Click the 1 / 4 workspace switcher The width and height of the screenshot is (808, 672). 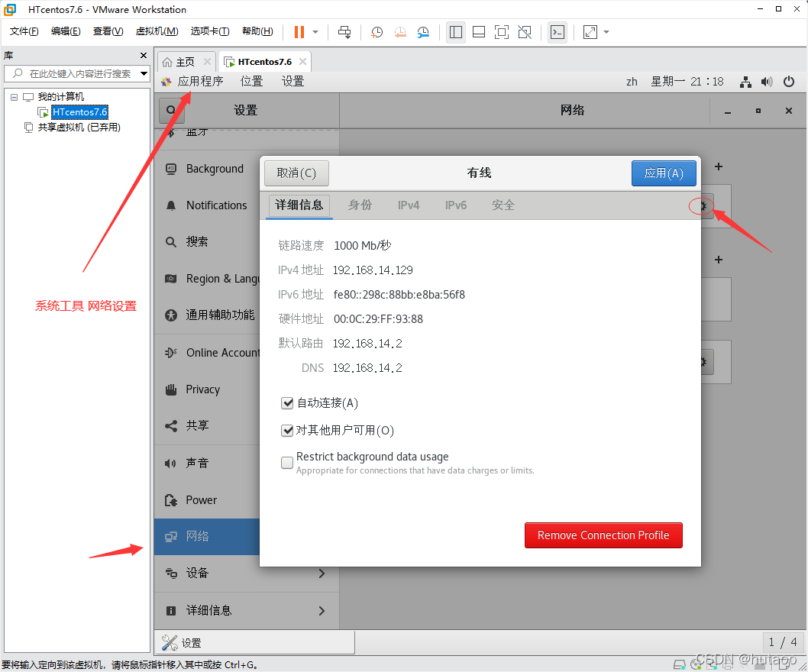point(783,642)
